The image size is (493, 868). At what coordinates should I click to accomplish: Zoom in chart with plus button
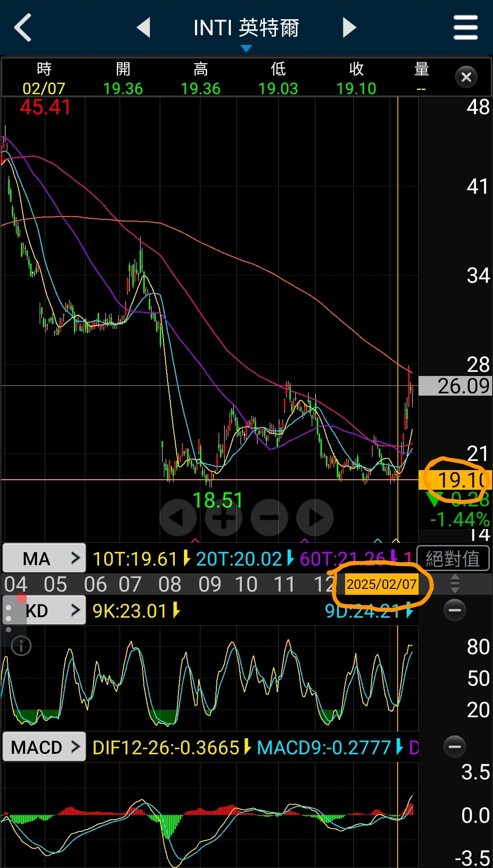(224, 518)
